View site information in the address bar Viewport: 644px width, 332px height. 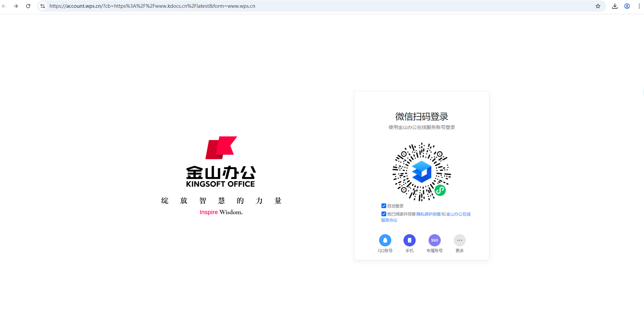[42, 6]
